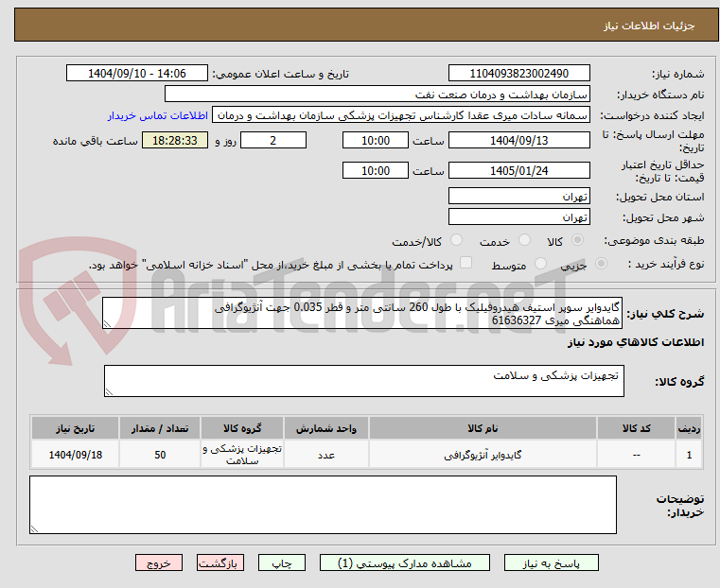This screenshot has height=588, width=720.
Task: Click the پاسخ به نیاز button
Action: [551, 562]
